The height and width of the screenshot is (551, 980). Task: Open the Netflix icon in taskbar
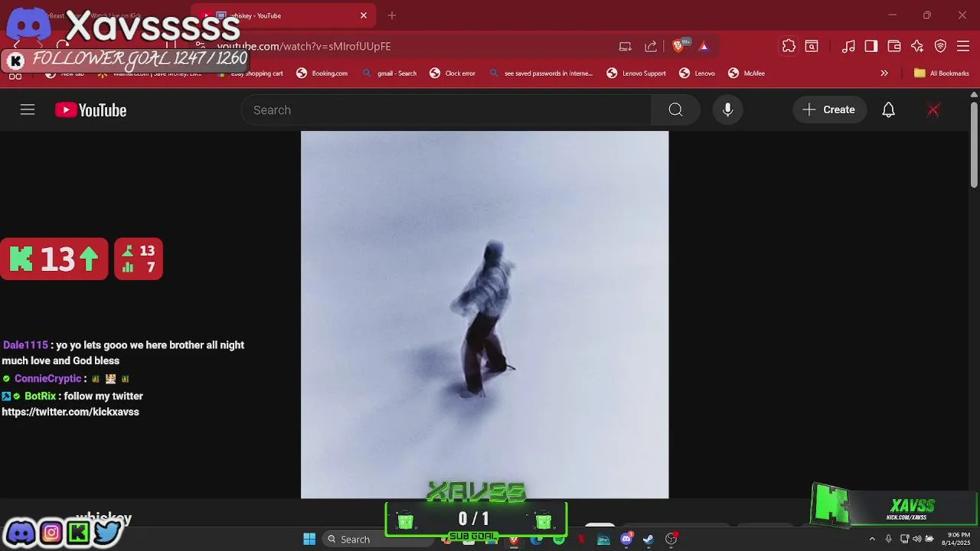click(x=581, y=540)
